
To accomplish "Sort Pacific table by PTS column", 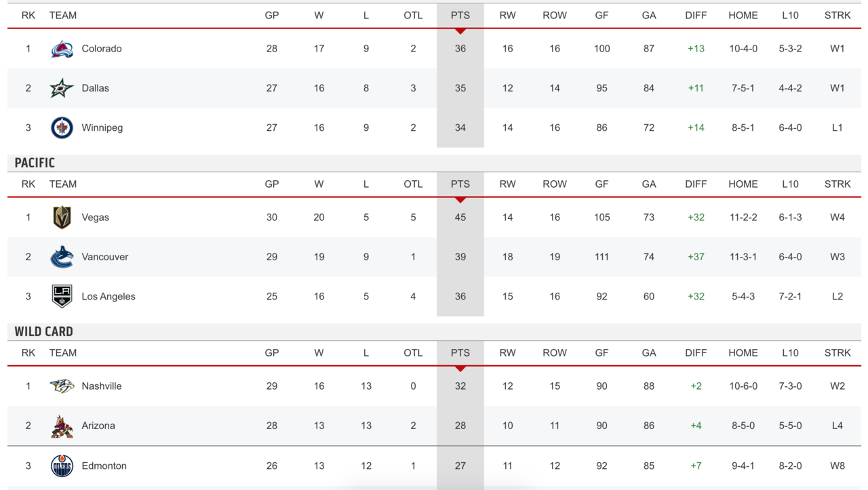I will [x=460, y=184].
